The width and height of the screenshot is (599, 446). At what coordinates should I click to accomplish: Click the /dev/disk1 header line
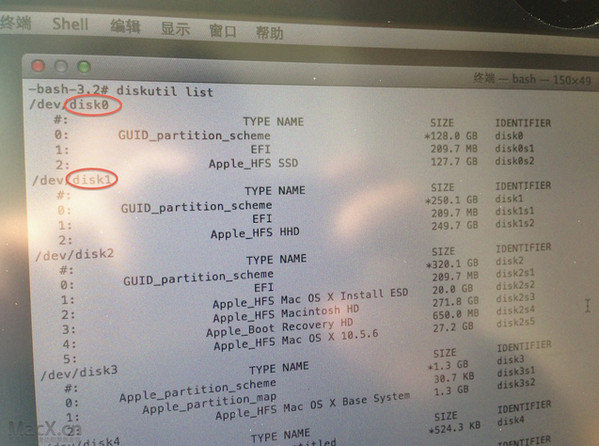71,180
